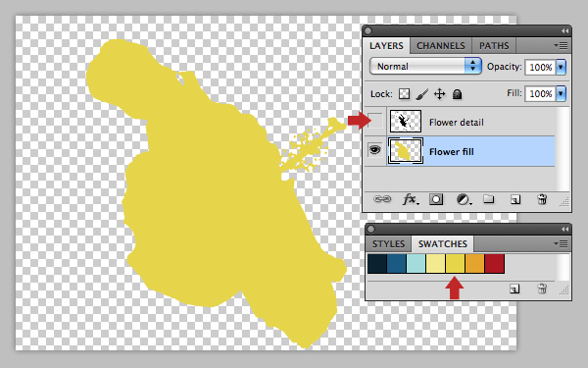Collapse Layers panel with double-arrow icon

coord(564,30)
